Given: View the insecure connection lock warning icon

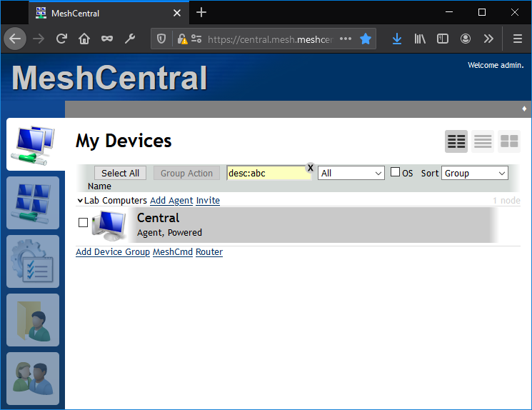Looking at the screenshot, I should tap(182, 39).
